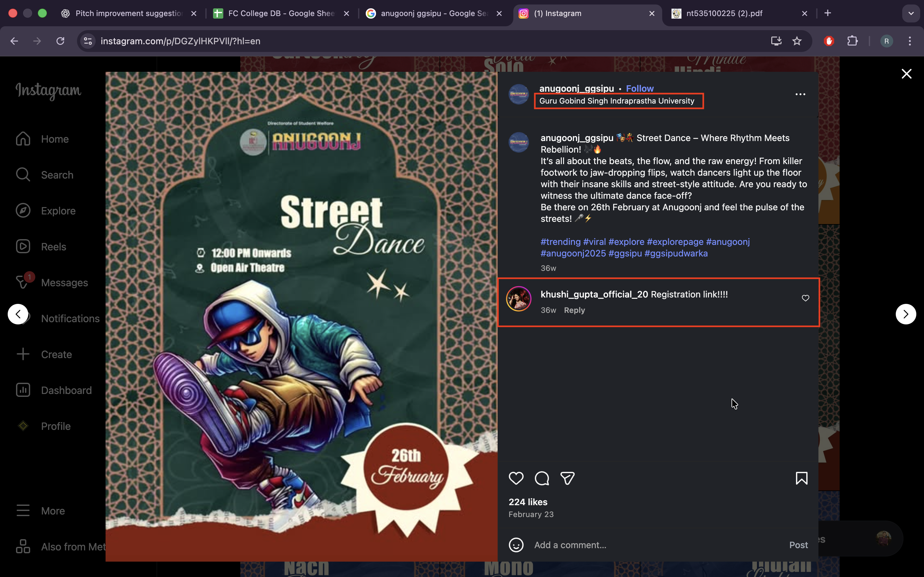
Task: Save the post with the bookmark icon
Action: [801, 478]
